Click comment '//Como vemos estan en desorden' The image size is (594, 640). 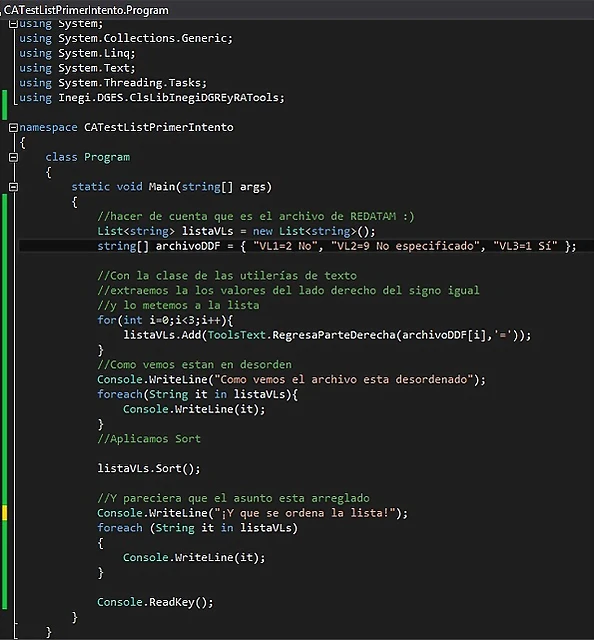click(x=195, y=364)
